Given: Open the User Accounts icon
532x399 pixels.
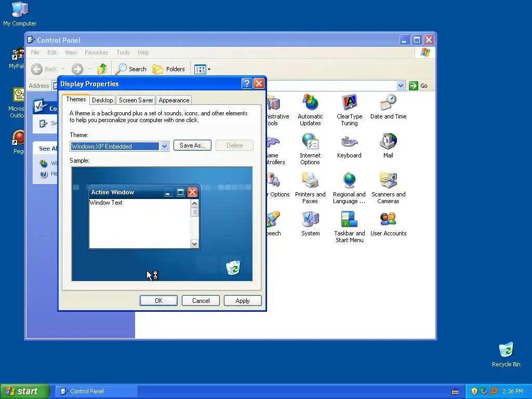Looking at the screenshot, I should (388, 224).
